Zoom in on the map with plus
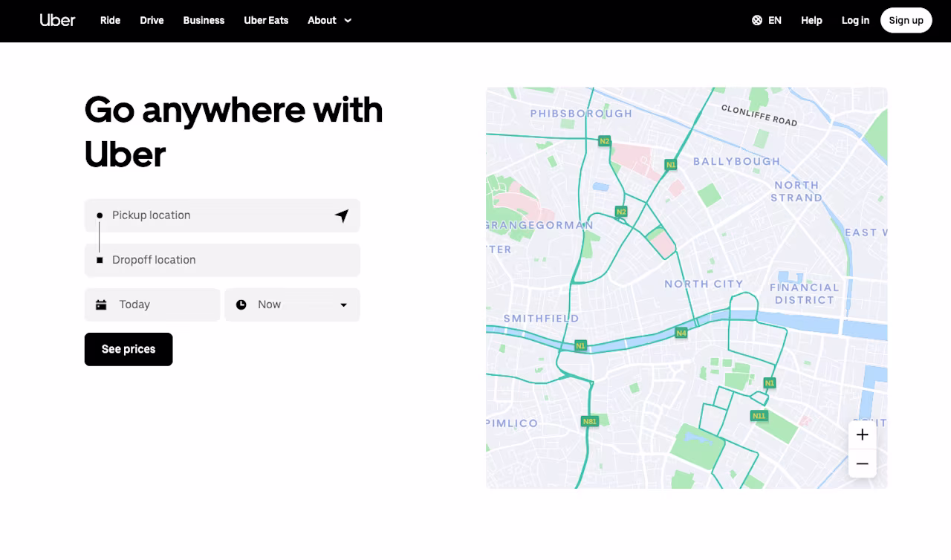951x560 pixels. 862,434
